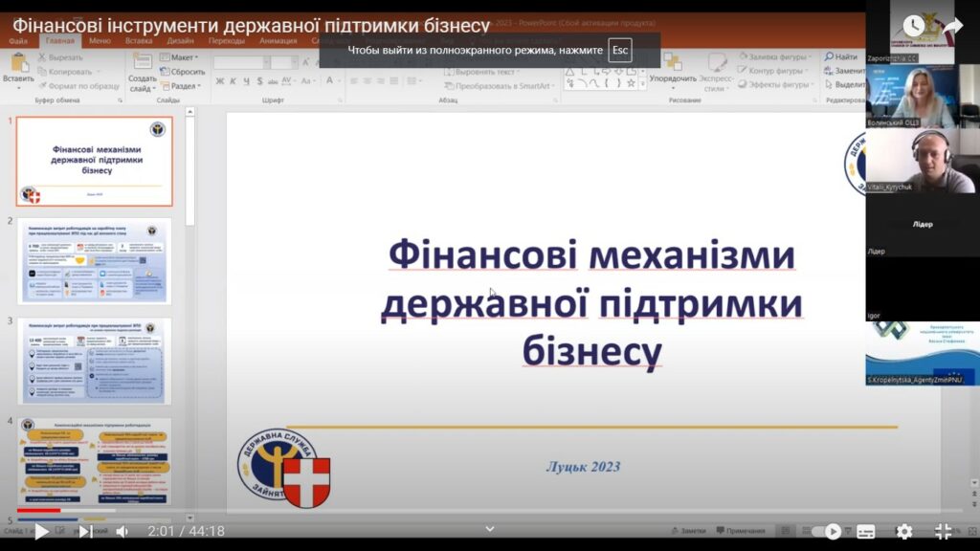Click the Создать слайд icon
Viewport: 980px width, 551px height.
pyautogui.click(x=142, y=62)
